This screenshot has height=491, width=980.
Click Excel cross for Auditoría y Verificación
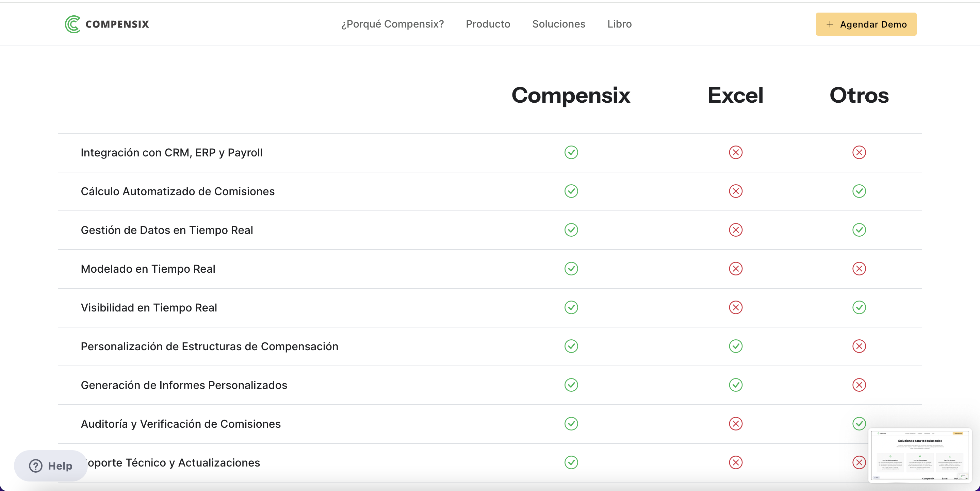pyautogui.click(x=735, y=424)
